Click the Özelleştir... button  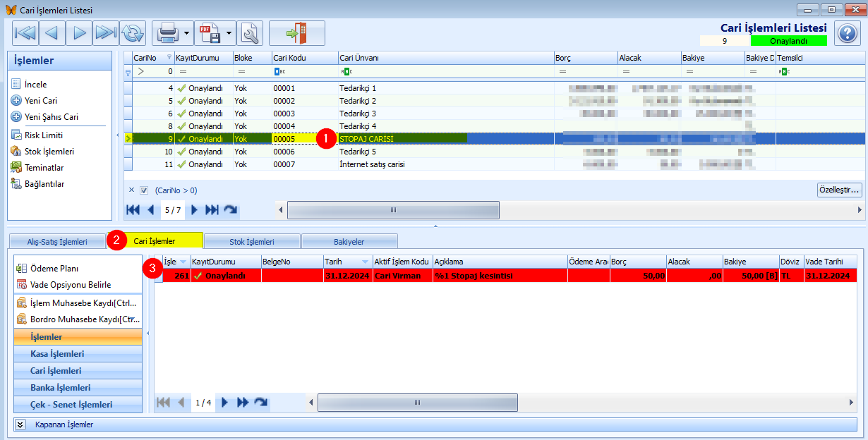[x=839, y=190]
